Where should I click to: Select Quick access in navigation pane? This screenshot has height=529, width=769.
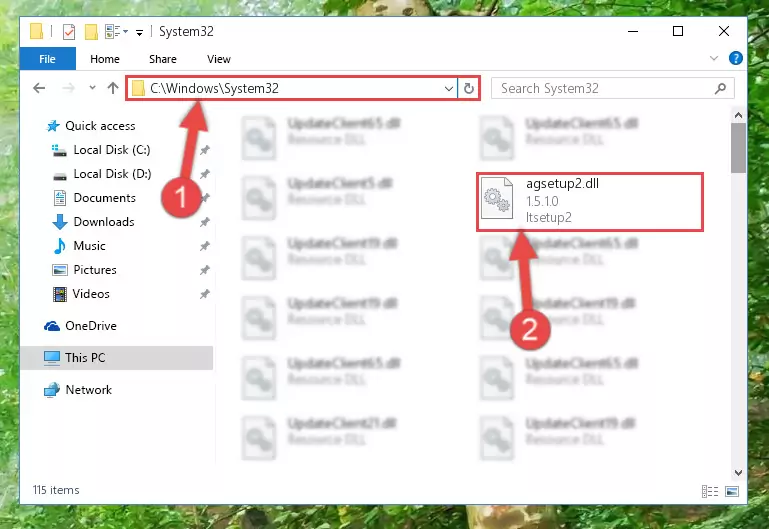(x=100, y=126)
